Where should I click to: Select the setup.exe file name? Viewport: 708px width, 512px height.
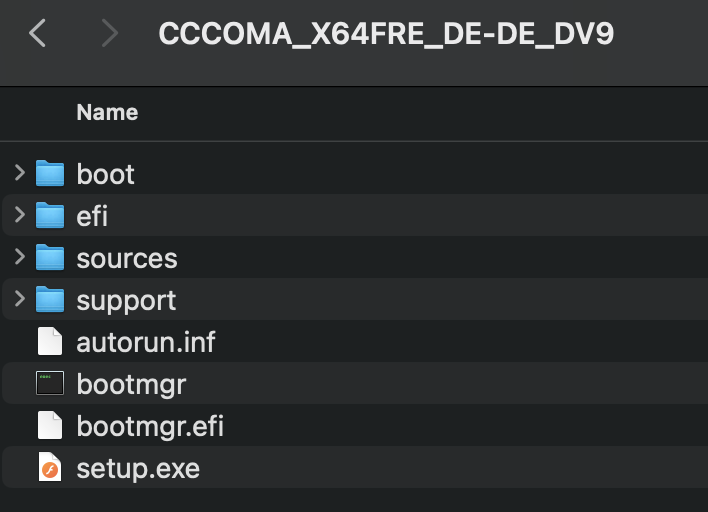[x=138, y=468]
